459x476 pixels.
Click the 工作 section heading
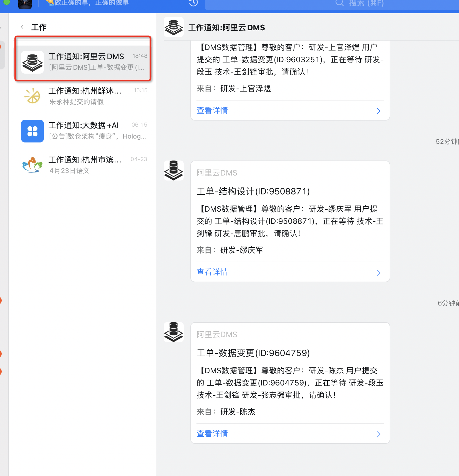click(x=39, y=27)
